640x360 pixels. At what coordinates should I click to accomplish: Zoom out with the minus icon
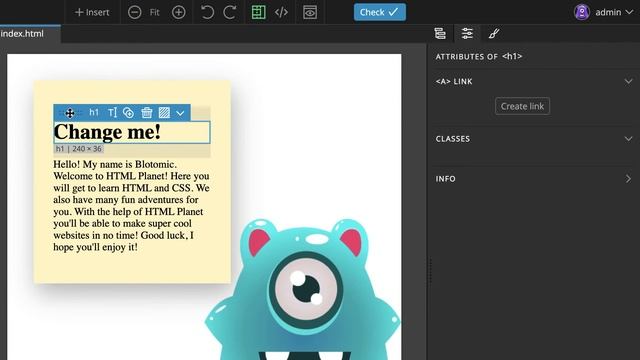[134, 12]
